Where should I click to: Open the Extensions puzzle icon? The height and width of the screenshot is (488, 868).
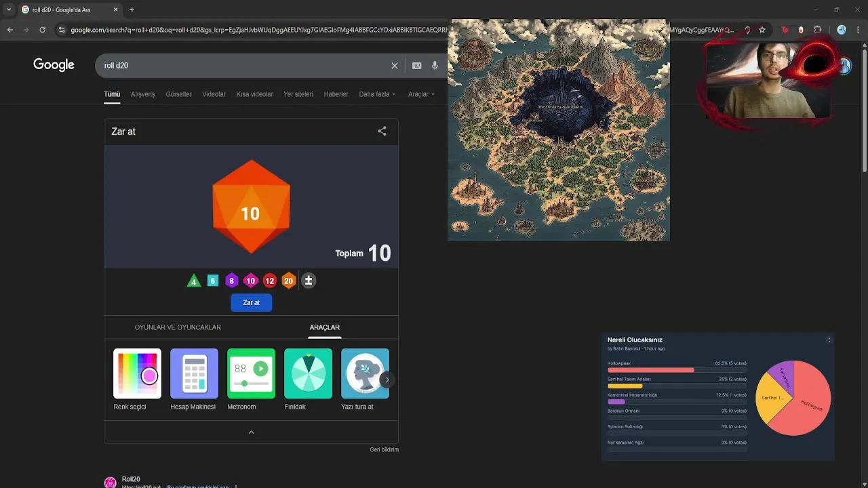coord(817,30)
